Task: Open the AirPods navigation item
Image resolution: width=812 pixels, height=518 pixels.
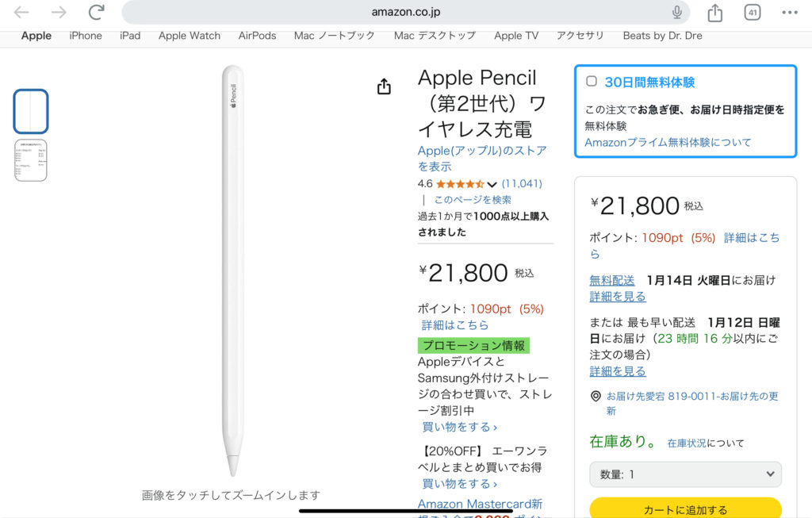Action: pyautogui.click(x=258, y=36)
